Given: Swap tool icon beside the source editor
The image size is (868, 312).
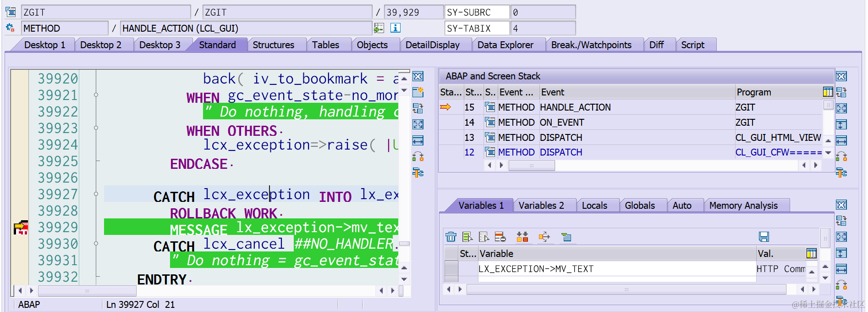Looking at the screenshot, I should [x=418, y=156].
